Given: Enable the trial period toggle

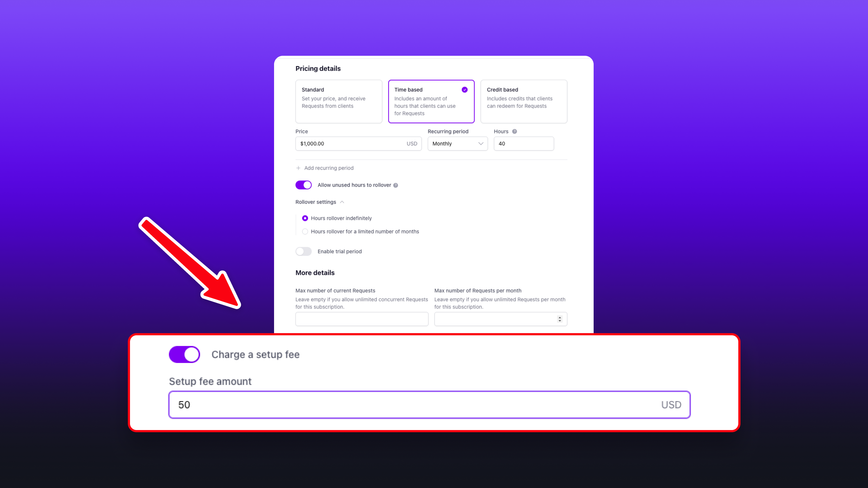Looking at the screenshot, I should pos(304,251).
